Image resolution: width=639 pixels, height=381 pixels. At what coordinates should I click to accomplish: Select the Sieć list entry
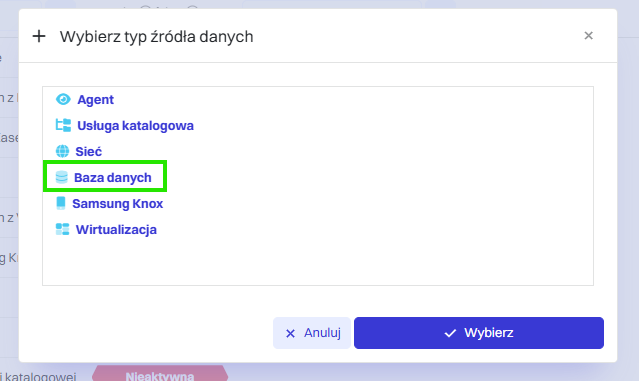[x=88, y=152]
